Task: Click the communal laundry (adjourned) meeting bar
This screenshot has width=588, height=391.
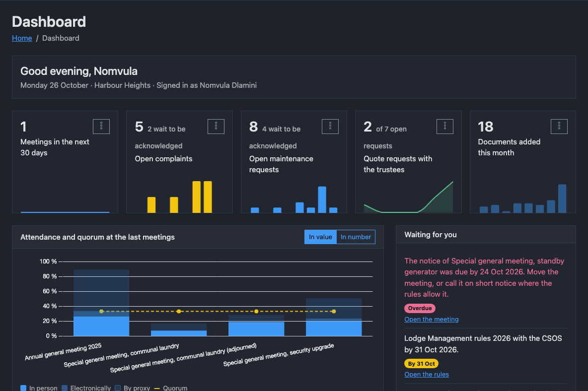Action: 256,326
